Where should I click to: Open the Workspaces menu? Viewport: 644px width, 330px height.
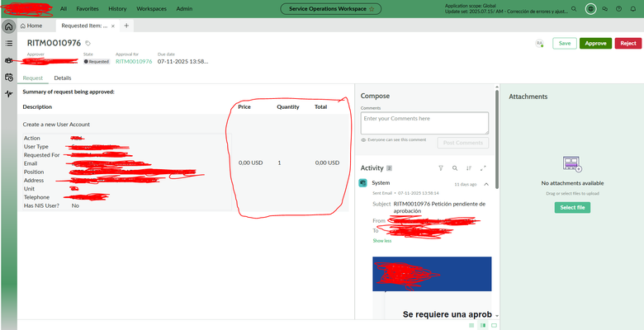pos(151,8)
